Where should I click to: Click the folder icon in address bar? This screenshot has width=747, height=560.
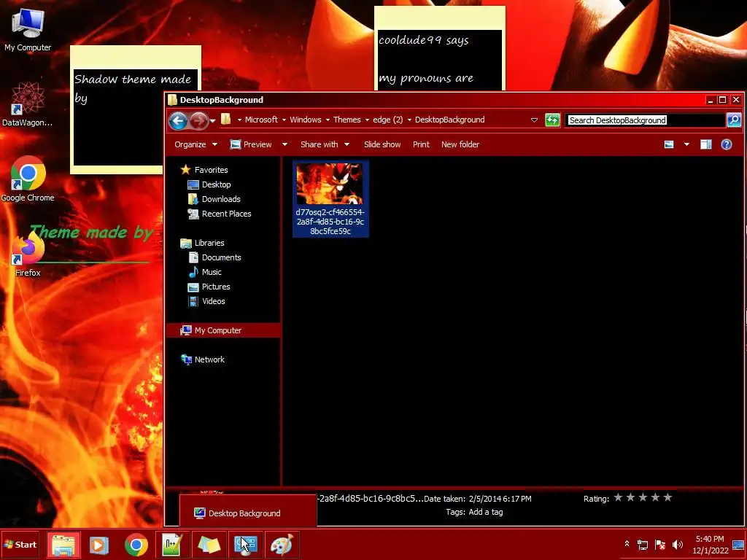pyautogui.click(x=226, y=119)
